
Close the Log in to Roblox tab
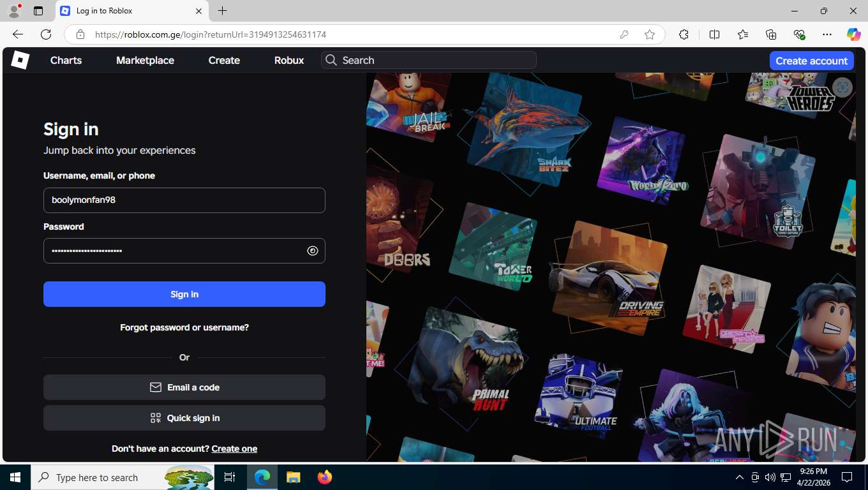point(198,11)
